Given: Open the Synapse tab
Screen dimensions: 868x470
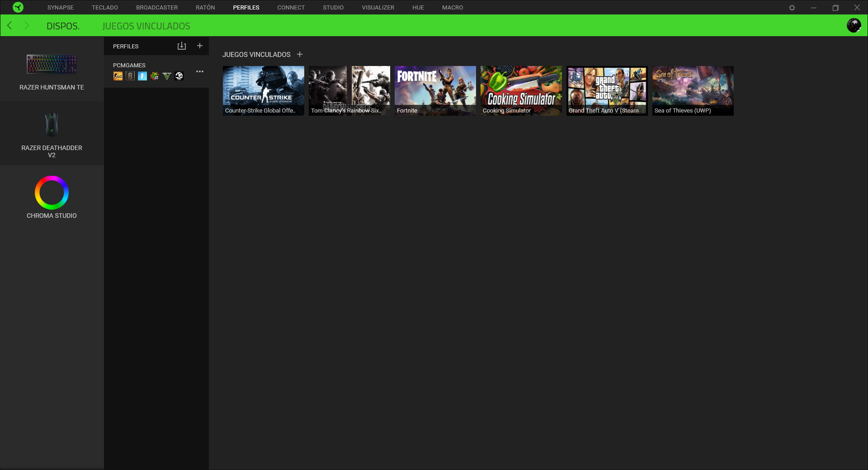Looking at the screenshot, I should pos(61,8).
